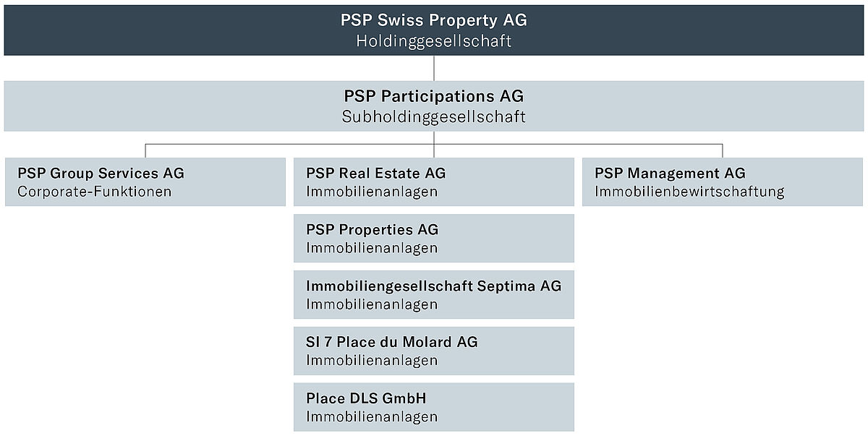Click the PSP Swiss Property AG title text
The width and height of the screenshot is (868, 436).
434,20
